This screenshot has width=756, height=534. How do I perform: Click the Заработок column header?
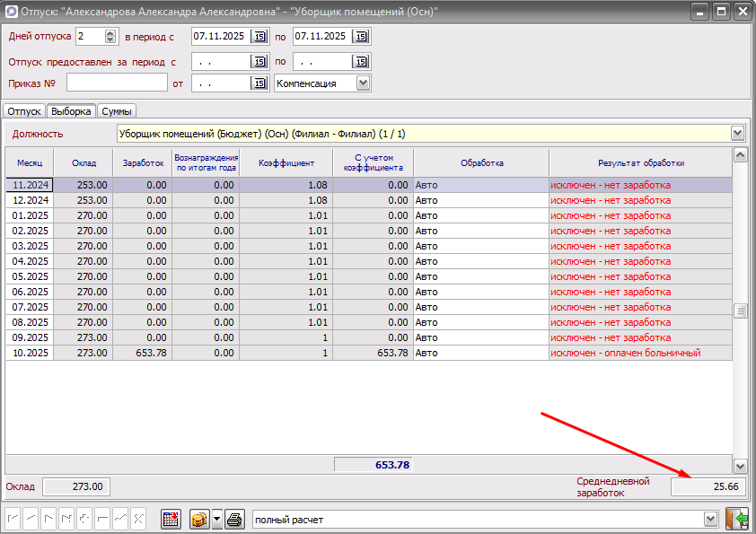click(x=143, y=163)
